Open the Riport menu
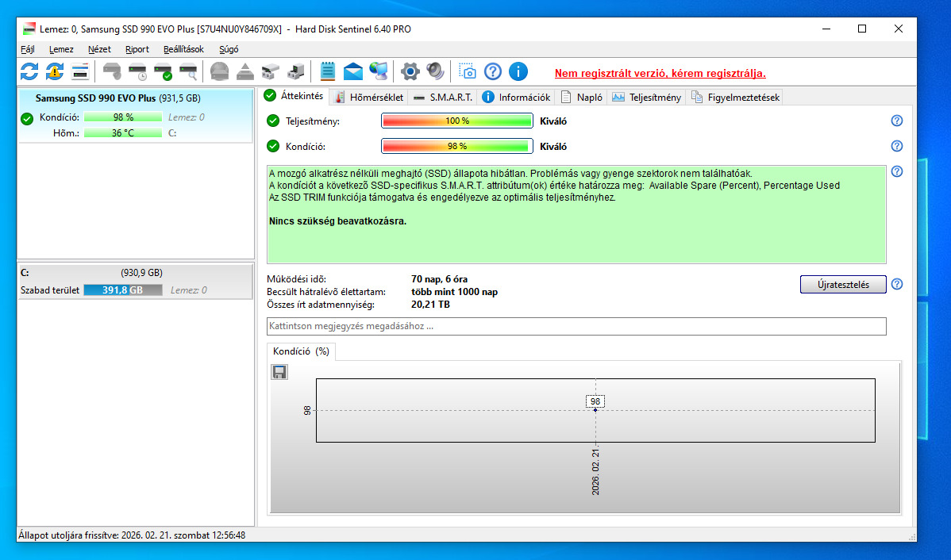Viewport: 951px width, 560px height. [137, 49]
